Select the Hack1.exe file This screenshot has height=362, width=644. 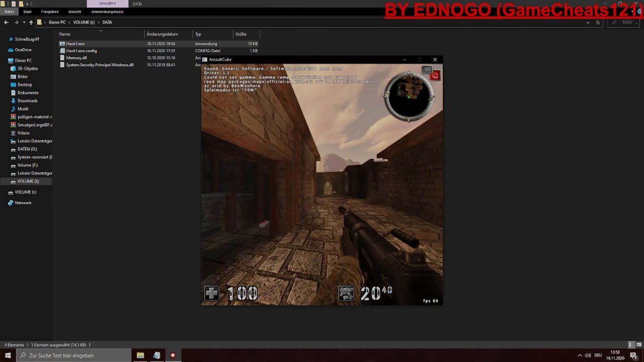(75, 44)
